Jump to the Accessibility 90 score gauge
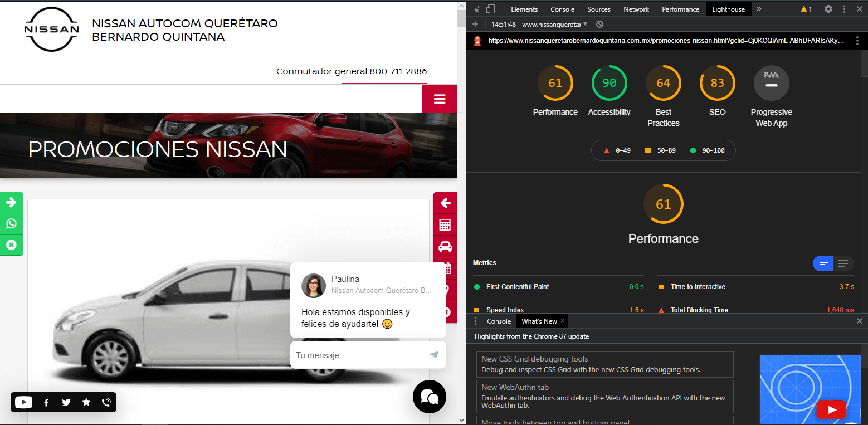This screenshot has width=868, height=425. (x=609, y=83)
